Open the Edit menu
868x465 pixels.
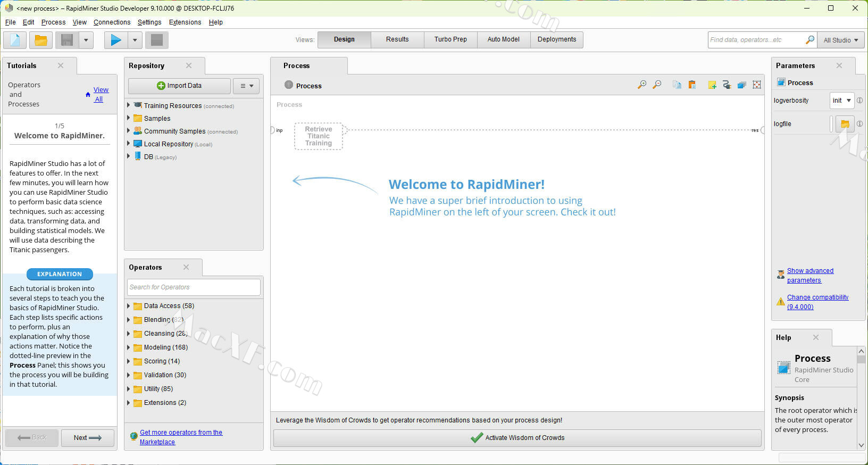(28, 22)
